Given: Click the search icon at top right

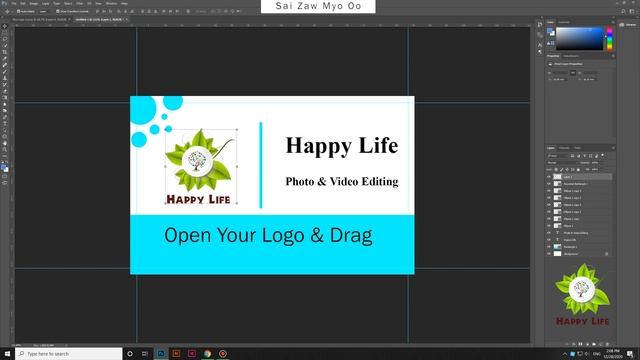Looking at the screenshot, I should coord(623,11).
